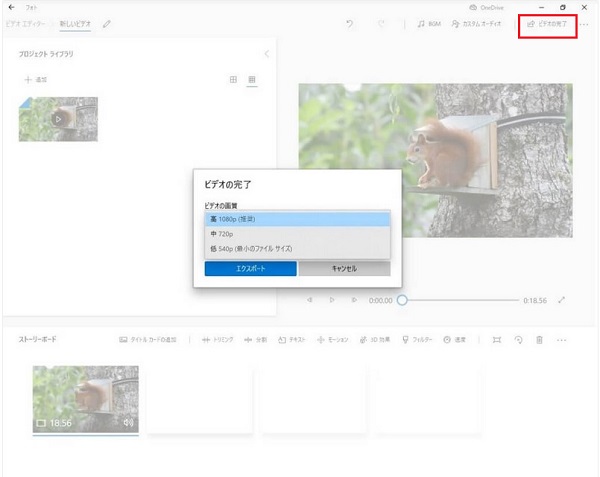Expand preview to full screen
600x477 pixels.
pyautogui.click(x=562, y=300)
